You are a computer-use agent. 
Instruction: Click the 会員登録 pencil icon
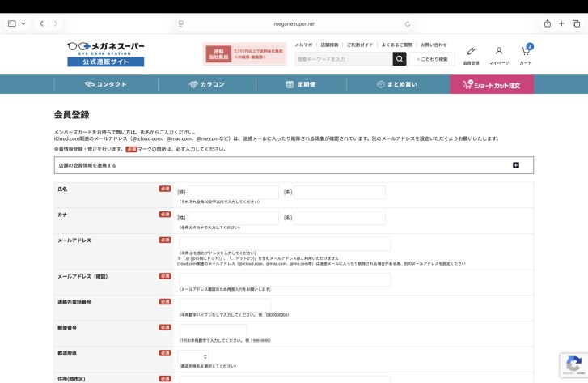point(471,53)
